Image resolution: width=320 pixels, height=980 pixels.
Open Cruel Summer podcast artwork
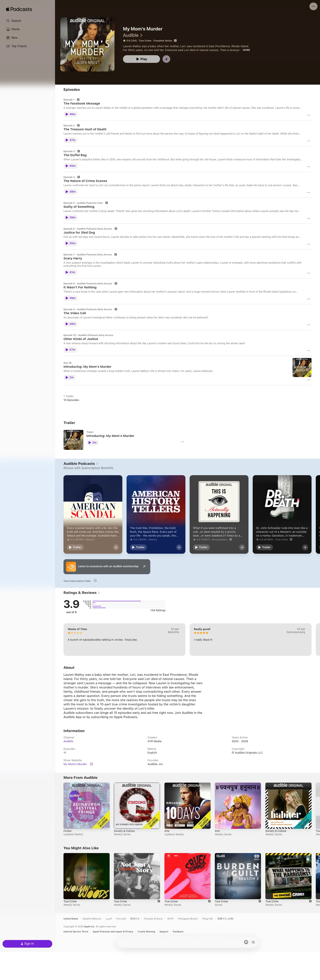(x=187, y=876)
